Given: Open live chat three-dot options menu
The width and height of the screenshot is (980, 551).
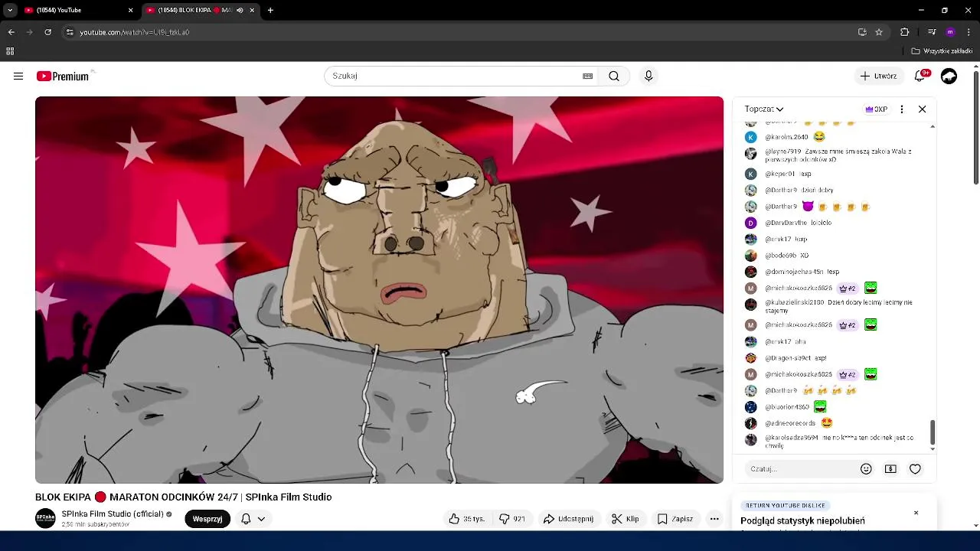Looking at the screenshot, I should [902, 109].
